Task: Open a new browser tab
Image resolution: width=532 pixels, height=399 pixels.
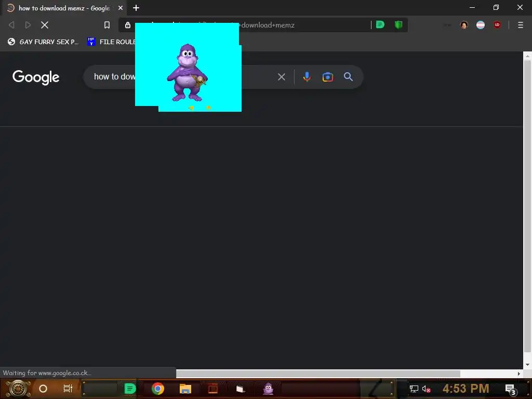Action: click(x=136, y=8)
